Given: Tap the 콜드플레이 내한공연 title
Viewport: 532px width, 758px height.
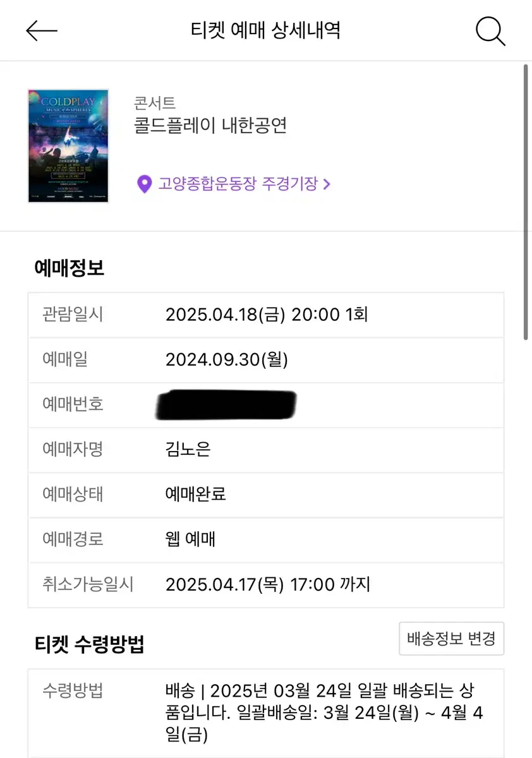Looking at the screenshot, I should pos(210,126).
